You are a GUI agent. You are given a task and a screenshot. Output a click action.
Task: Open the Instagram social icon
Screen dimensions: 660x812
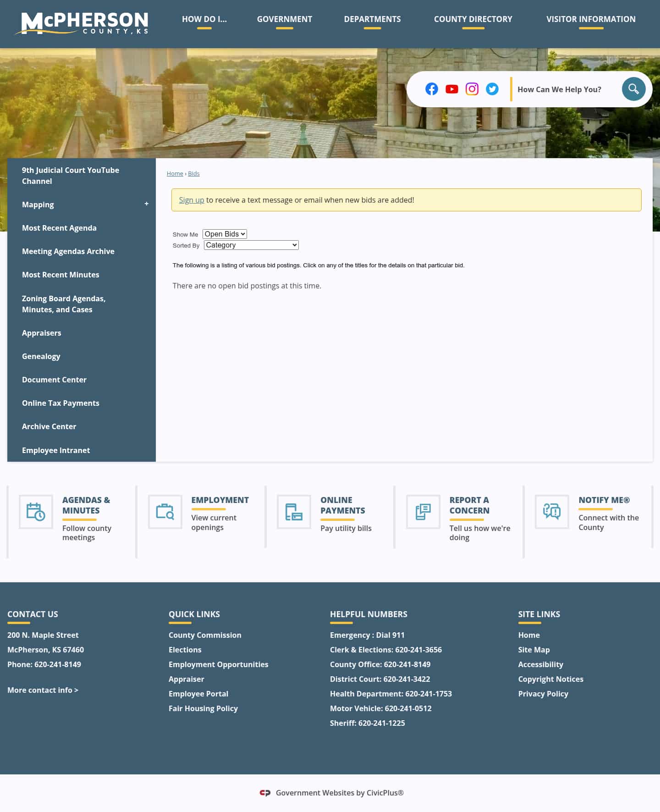(x=472, y=89)
